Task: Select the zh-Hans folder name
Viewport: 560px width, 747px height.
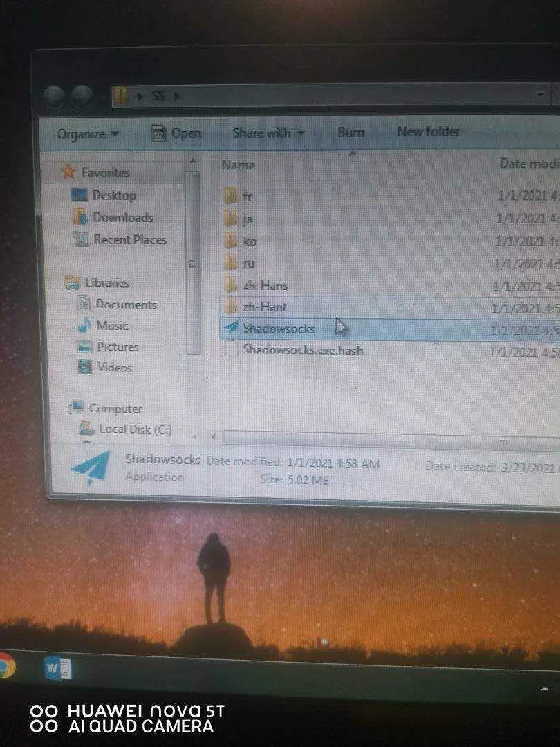Action: 265,286
